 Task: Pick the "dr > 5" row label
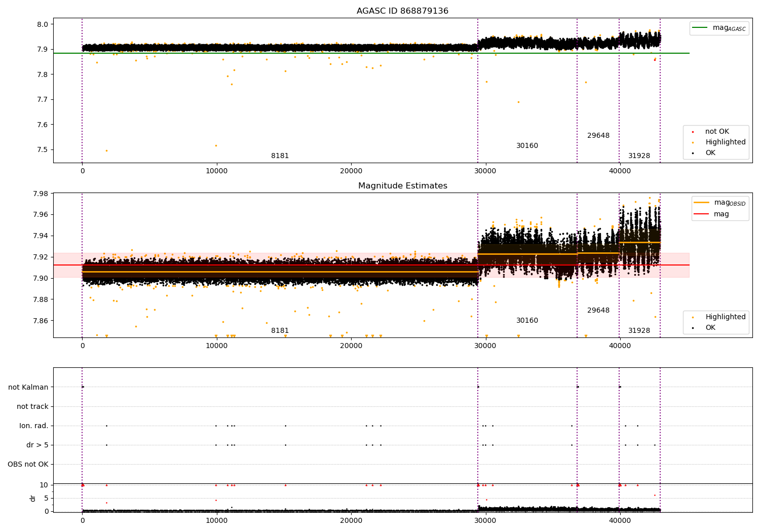point(37,445)
